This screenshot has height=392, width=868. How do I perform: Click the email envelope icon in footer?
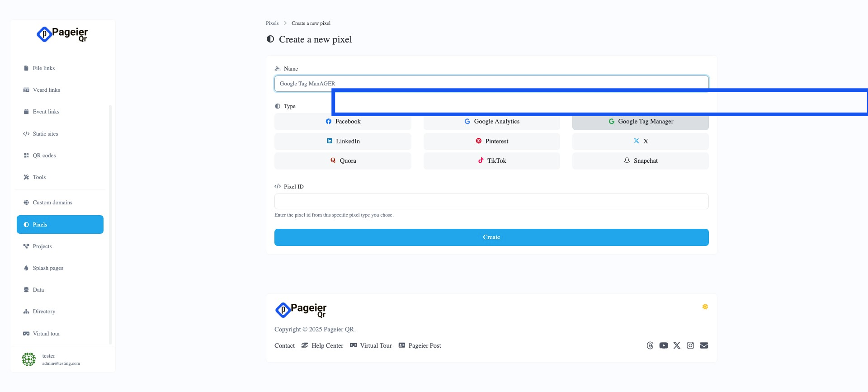704,345
